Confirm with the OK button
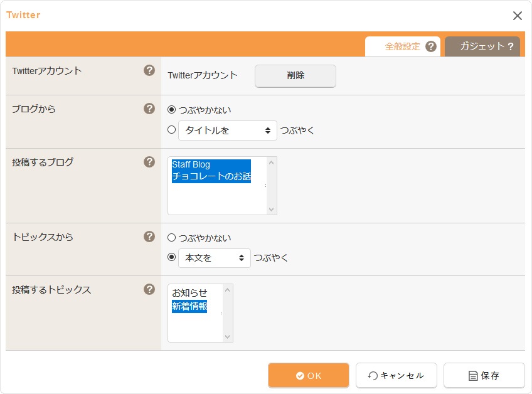The width and height of the screenshot is (532, 394). click(309, 375)
